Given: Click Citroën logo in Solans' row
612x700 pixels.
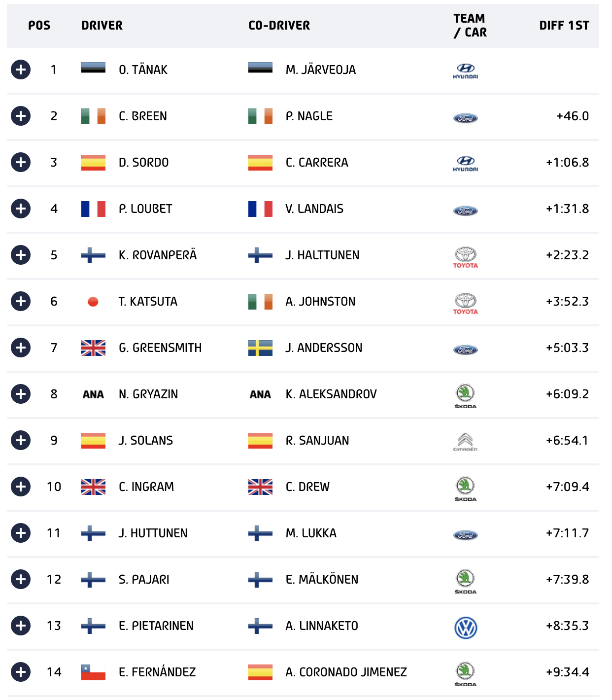Looking at the screenshot, I should 466,442.
